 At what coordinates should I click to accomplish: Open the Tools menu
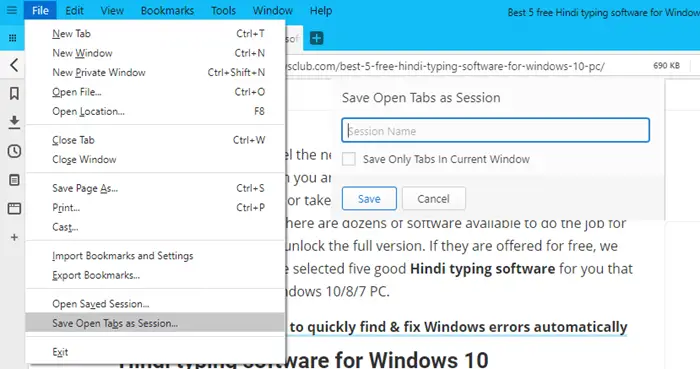[x=223, y=10]
